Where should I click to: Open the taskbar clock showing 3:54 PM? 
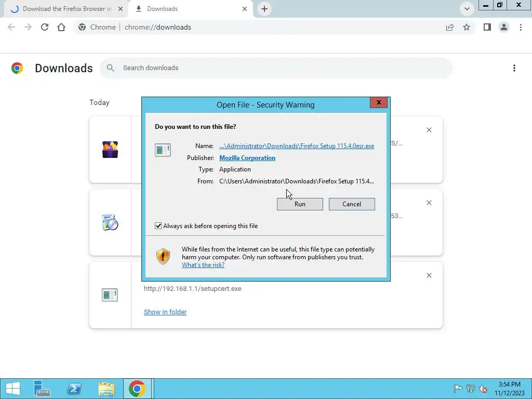click(x=509, y=389)
